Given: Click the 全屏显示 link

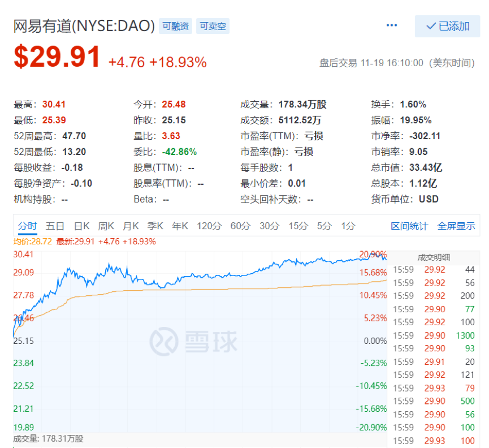Looking at the screenshot, I should [x=456, y=226].
